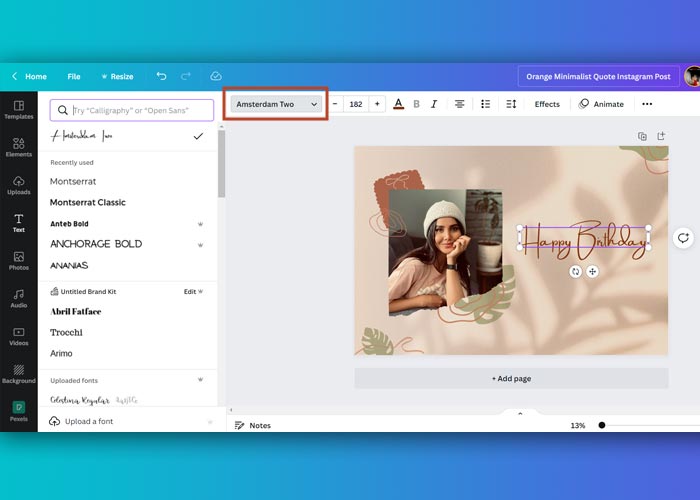The image size is (700, 500).
Task: Increase font size with plus button
Action: click(377, 104)
